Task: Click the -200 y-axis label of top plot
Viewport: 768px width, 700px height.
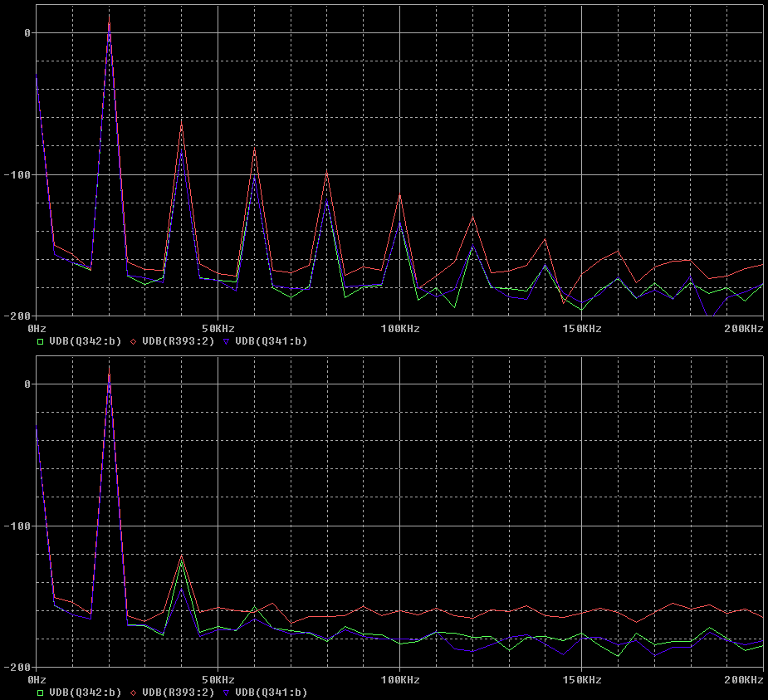Action: pyautogui.click(x=17, y=316)
